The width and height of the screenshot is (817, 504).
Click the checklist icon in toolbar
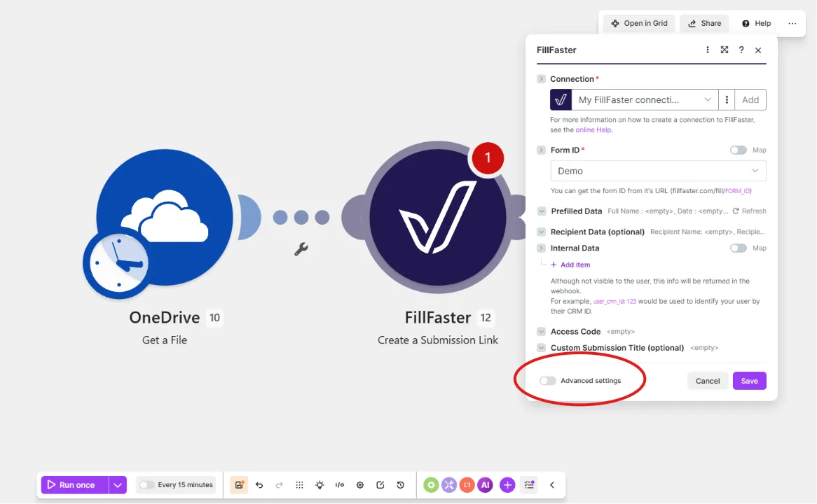pos(530,484)
